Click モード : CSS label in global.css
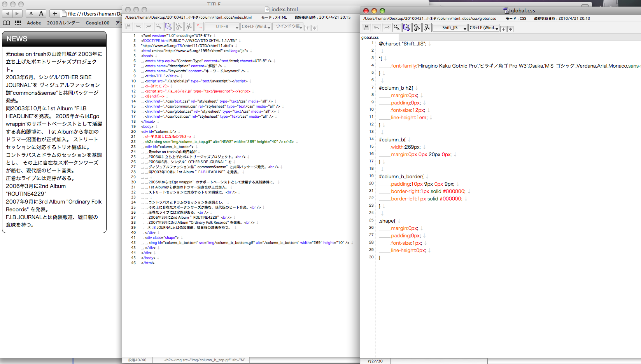The height and width of the screenshot is (364, 641). 516,18
